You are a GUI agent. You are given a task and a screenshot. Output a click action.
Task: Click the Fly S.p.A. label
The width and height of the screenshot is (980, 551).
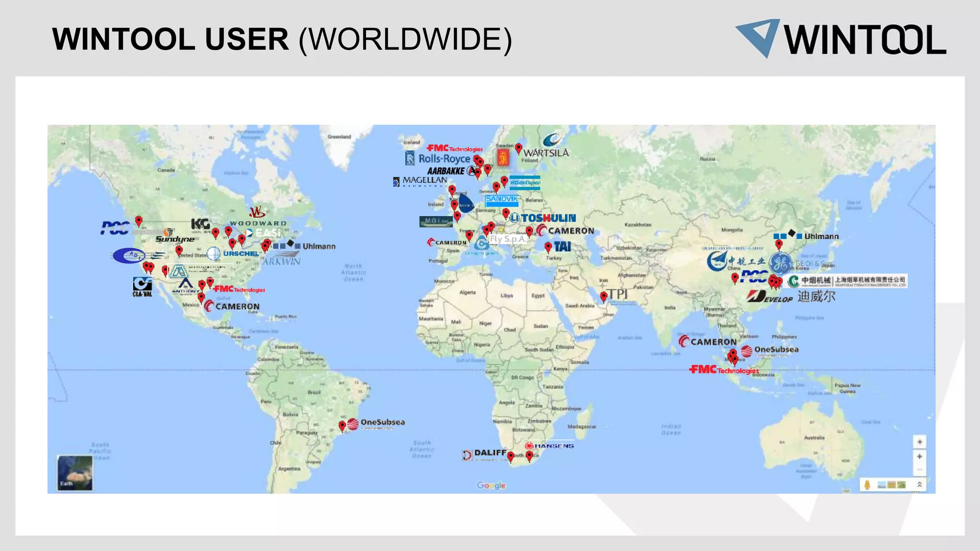[x=508, y=239]
